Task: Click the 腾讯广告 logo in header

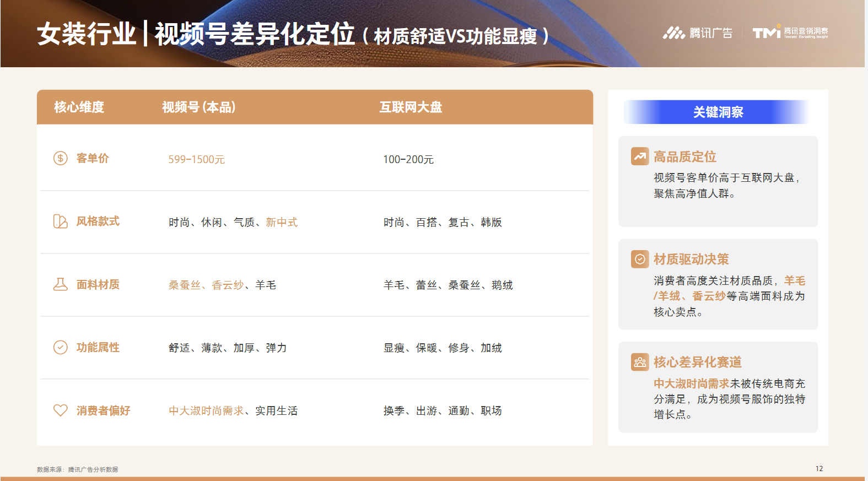Action: click(x=697, y=33)
